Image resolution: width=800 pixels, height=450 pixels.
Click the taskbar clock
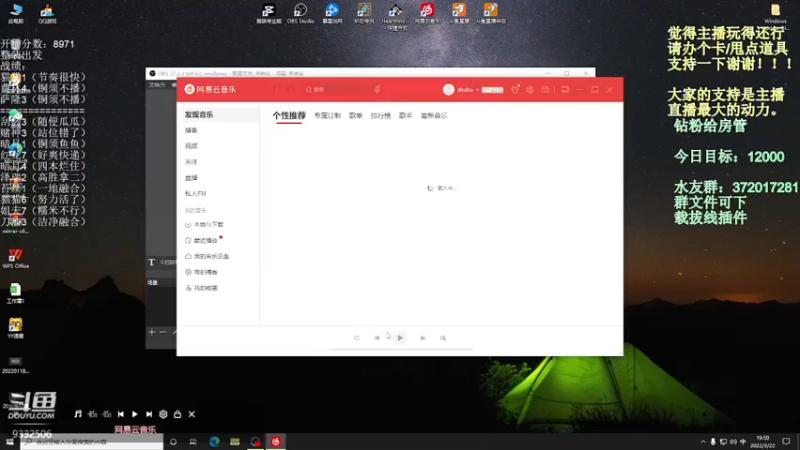tap(763, 442)
